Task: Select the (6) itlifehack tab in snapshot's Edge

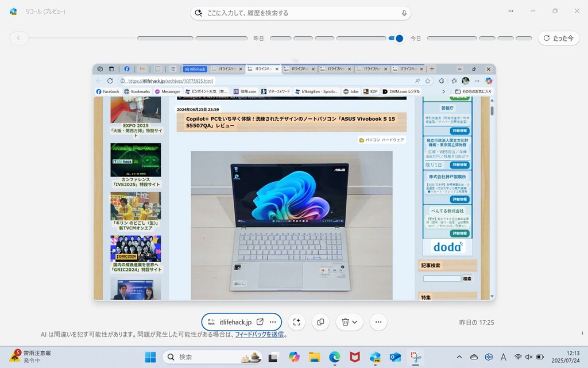Action: coord(195,69)
